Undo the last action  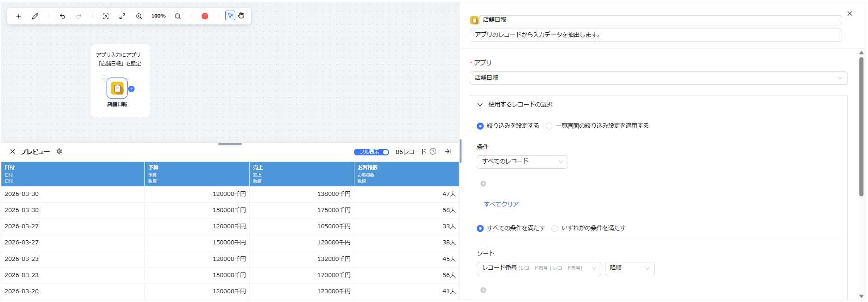62,16
